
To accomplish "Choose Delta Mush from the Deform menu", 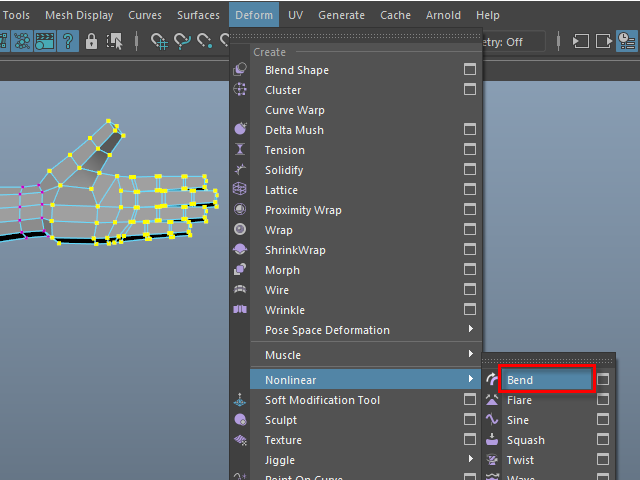I will 294,130.
